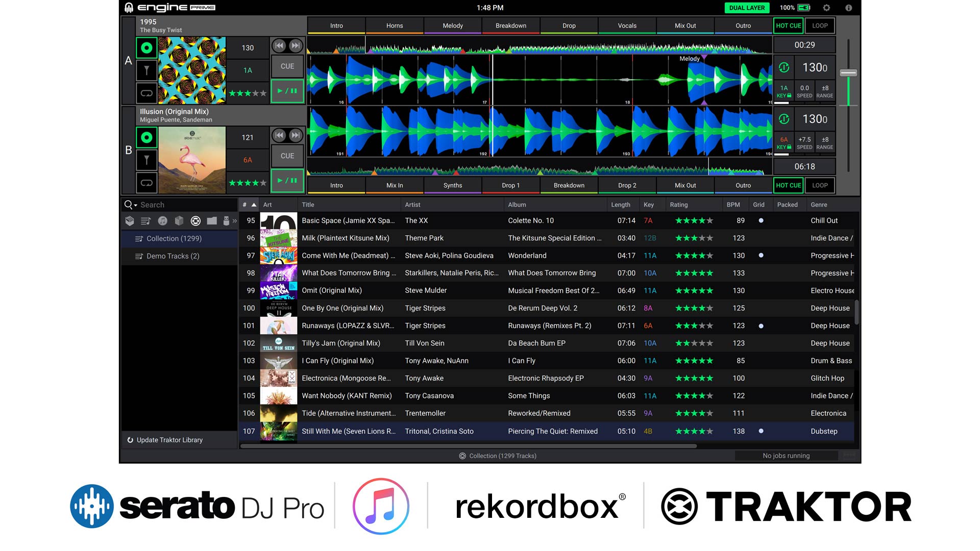
Task: Select deck A headphone cue icon
Action: pyautogui.click(x=146, y=70)
